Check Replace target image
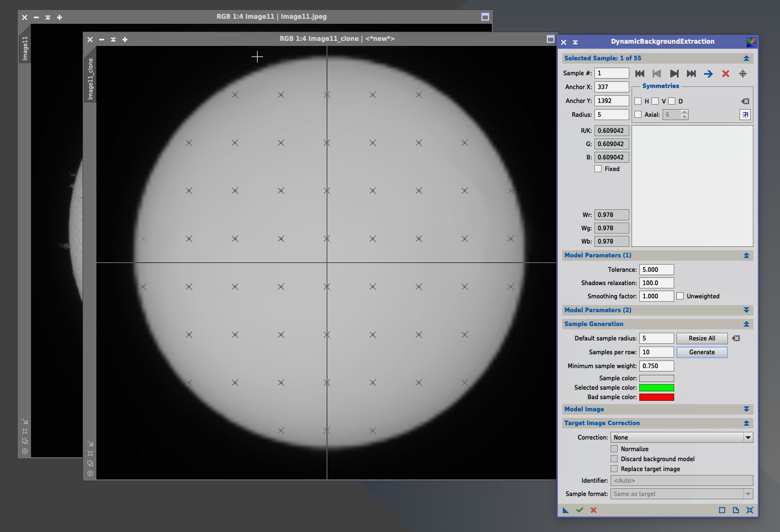Image resolution: width=780 pixels, height=532 pixels. click(x=614, y=469)
